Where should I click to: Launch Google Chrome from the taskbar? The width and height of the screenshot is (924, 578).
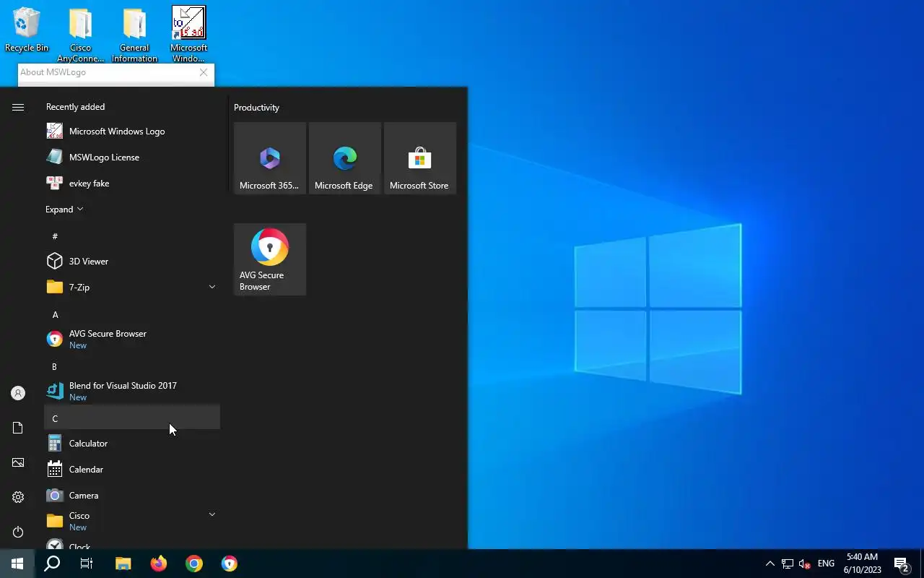[x=194, y=564]
